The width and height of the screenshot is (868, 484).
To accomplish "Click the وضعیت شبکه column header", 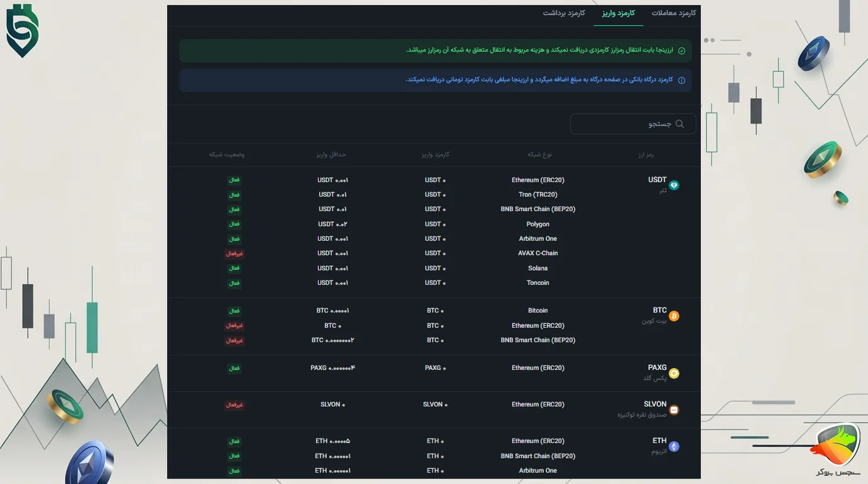I will (x=227, y=154).
